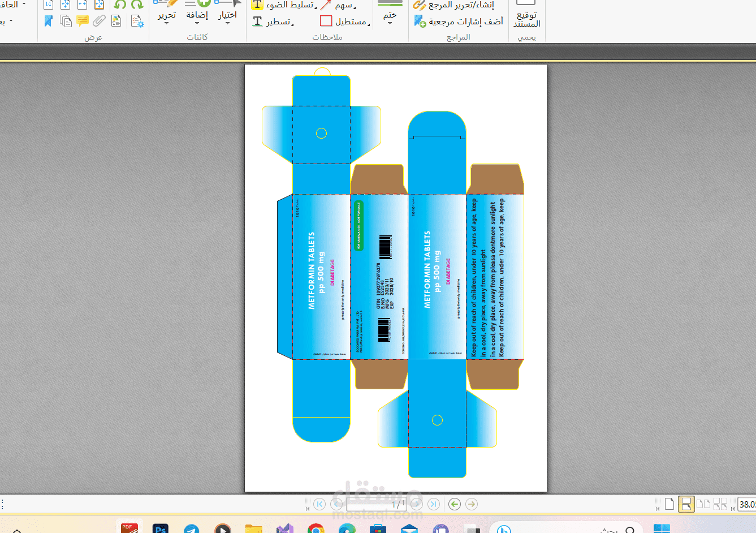This screenshot has width=756, height=533.
Task: Switch to single page layout
Action: pyautogui.click(x=669, y=504)
